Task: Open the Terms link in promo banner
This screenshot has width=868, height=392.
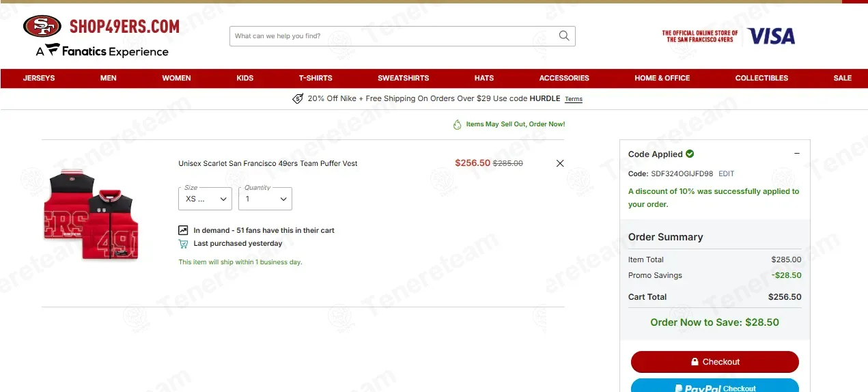Action: click(574, 99)
